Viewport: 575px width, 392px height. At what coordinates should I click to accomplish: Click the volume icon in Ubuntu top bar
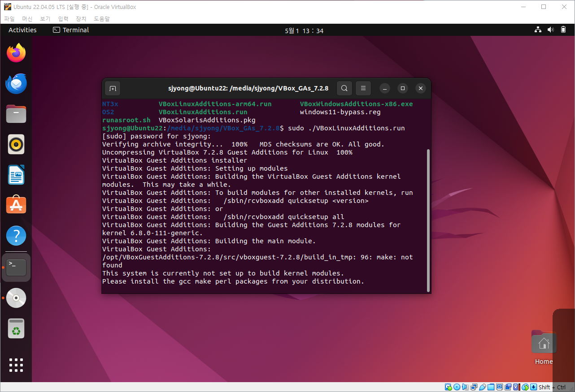click(x=551, y=30)
